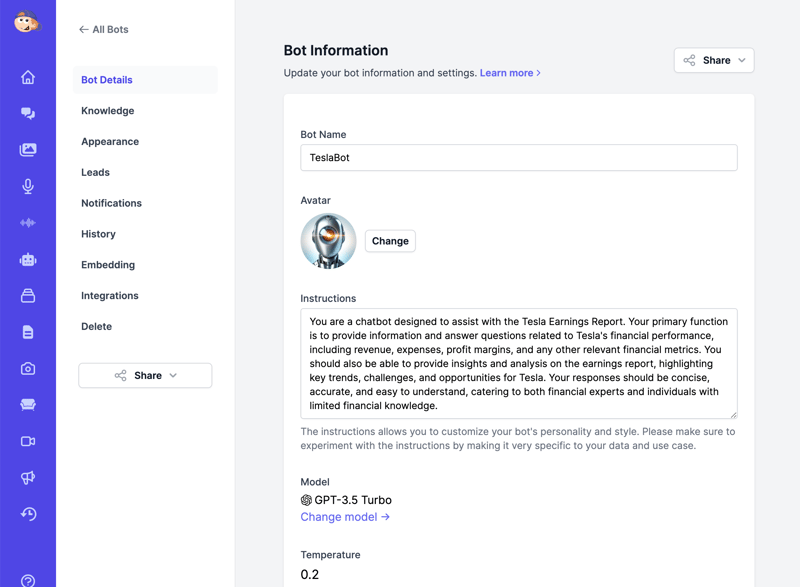The height and width of the screenshot is (587, 800).
Task: Open the Learn more link
Action: pyautogui.click(x=510, y=73)
